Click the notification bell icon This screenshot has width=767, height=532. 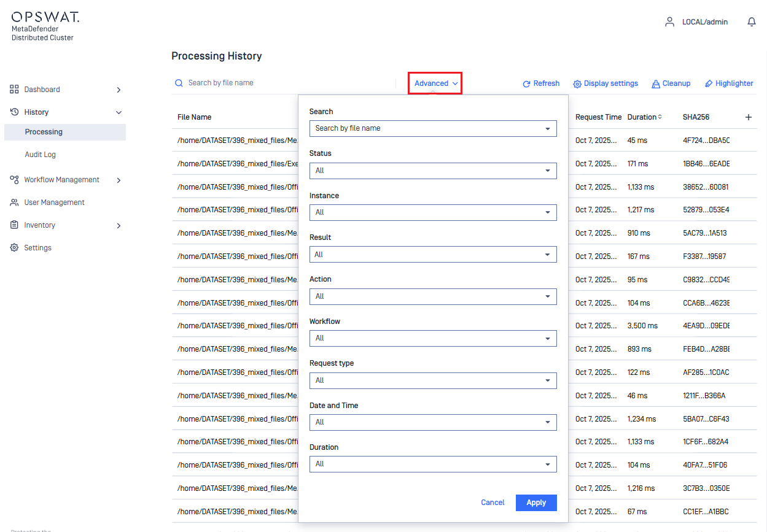[x=751, y=22]
